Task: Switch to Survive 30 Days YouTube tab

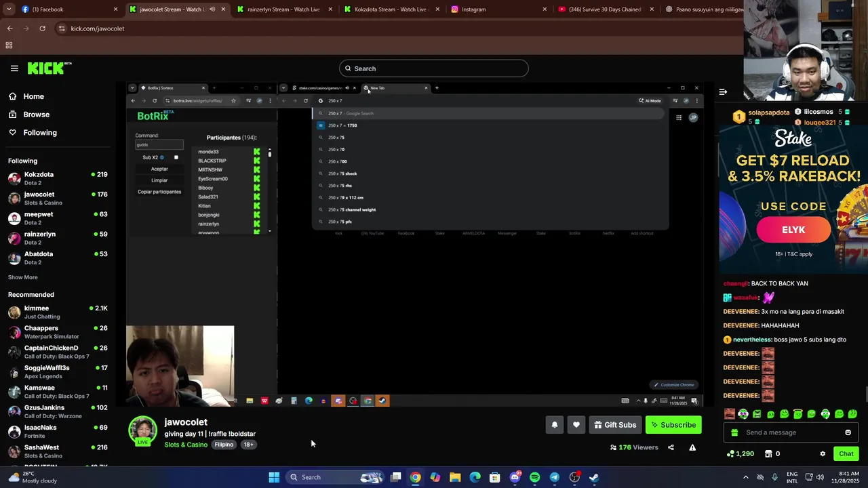Action: 606,9
